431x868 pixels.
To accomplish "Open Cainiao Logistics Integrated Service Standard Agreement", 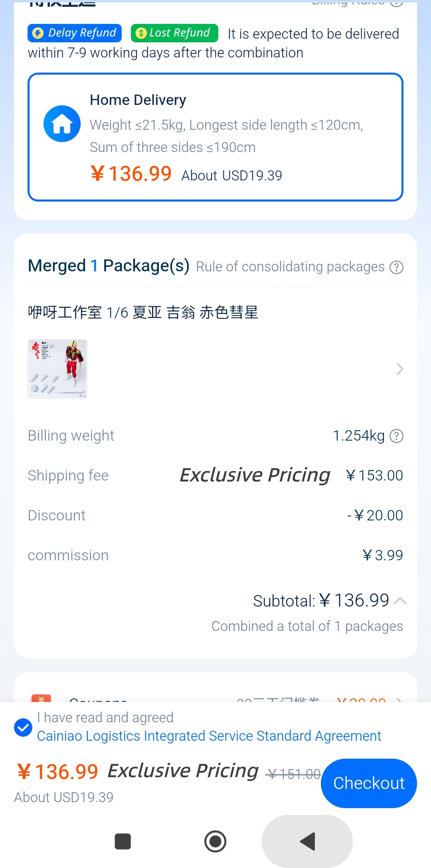I will 209,736.
